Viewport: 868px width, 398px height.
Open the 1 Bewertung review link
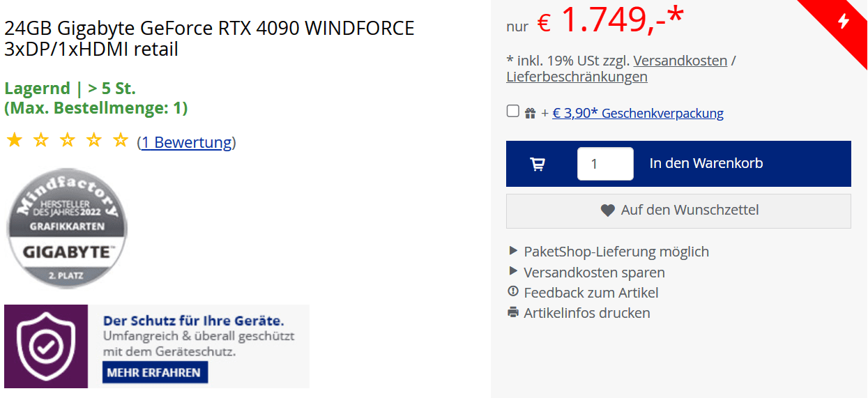click(186, 142)
